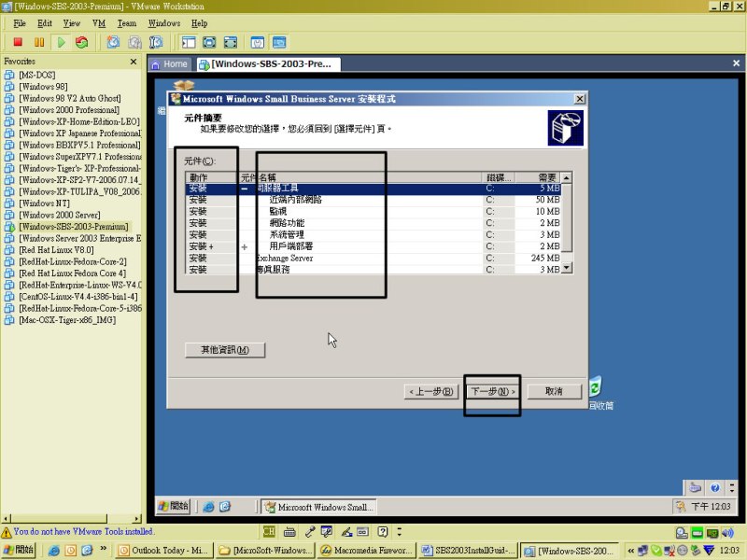
Task: Click the 取消 cancel button
Action: pos(555,391)
